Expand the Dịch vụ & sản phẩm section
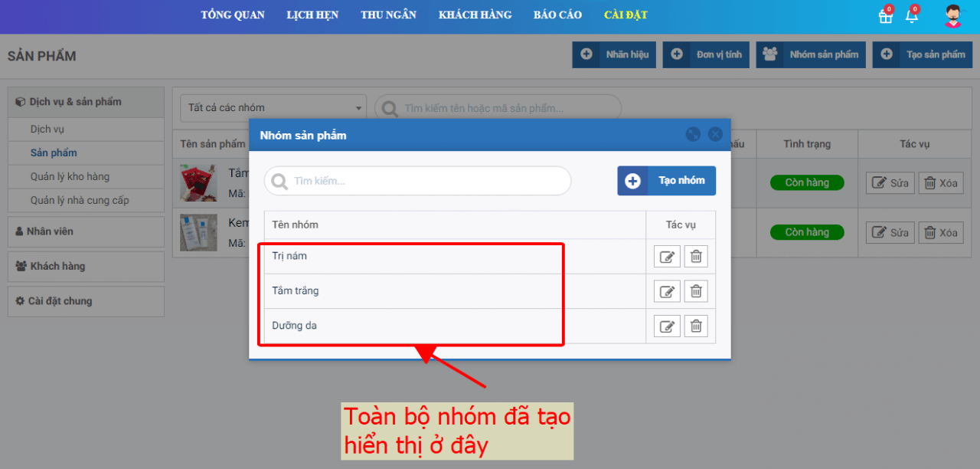Viewport: 980px width, 469px height. tap(86, 102)
